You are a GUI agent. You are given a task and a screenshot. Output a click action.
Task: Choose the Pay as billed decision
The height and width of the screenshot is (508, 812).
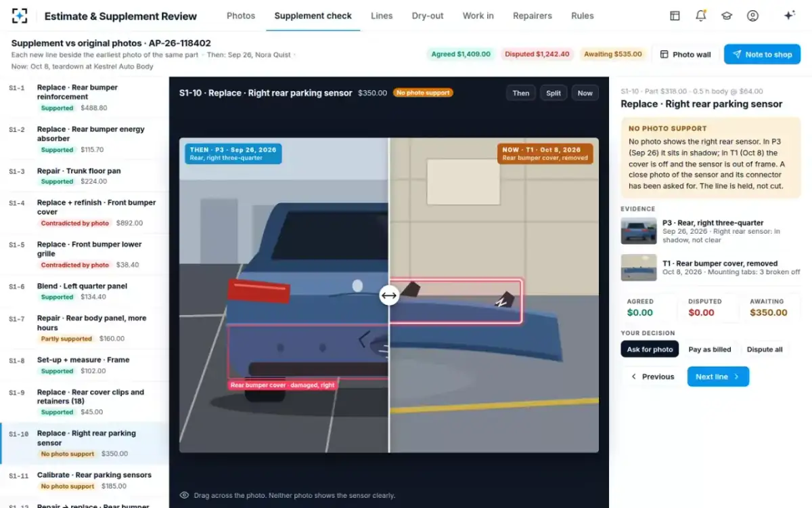click(x=710, y=350)
